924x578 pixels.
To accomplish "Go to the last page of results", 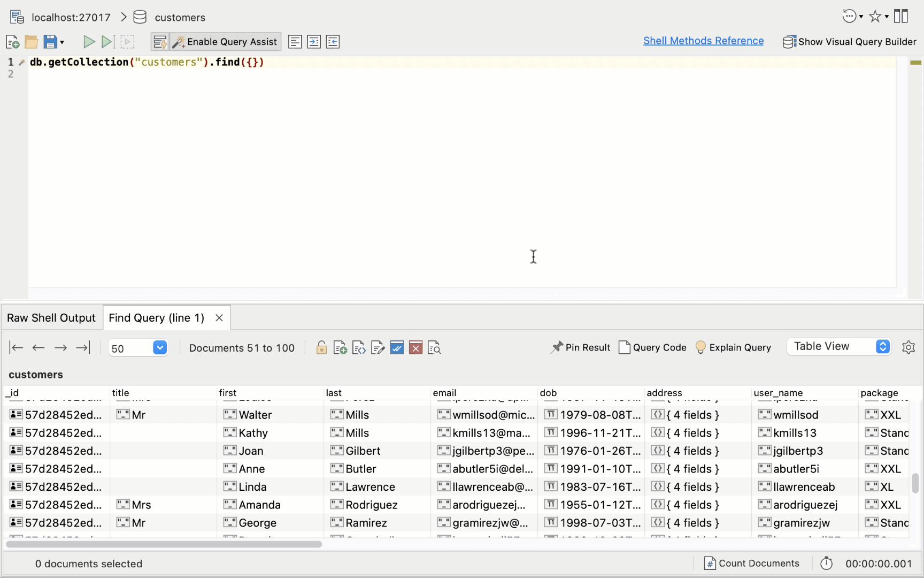I will pyautogui.click(x=83, y=348).
